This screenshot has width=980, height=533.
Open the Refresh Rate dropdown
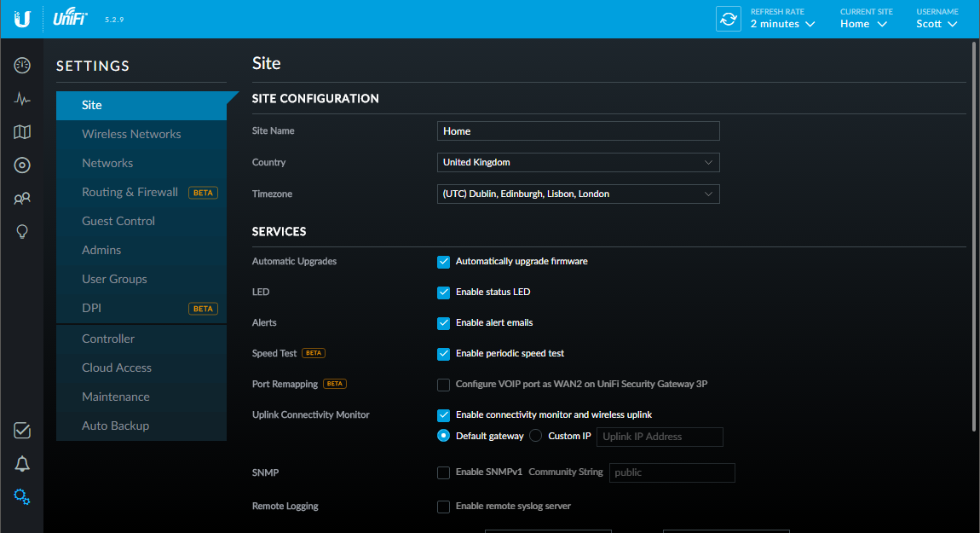coord(781,23)
